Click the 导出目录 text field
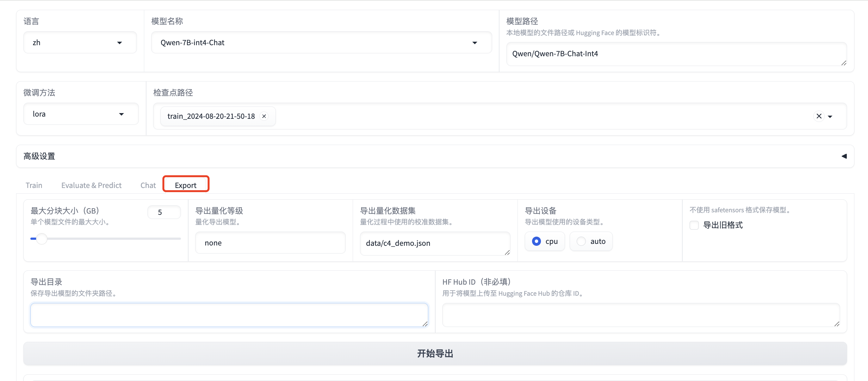Image resolution: width=868 pixels, height=381 pixels. click(229, 315)
